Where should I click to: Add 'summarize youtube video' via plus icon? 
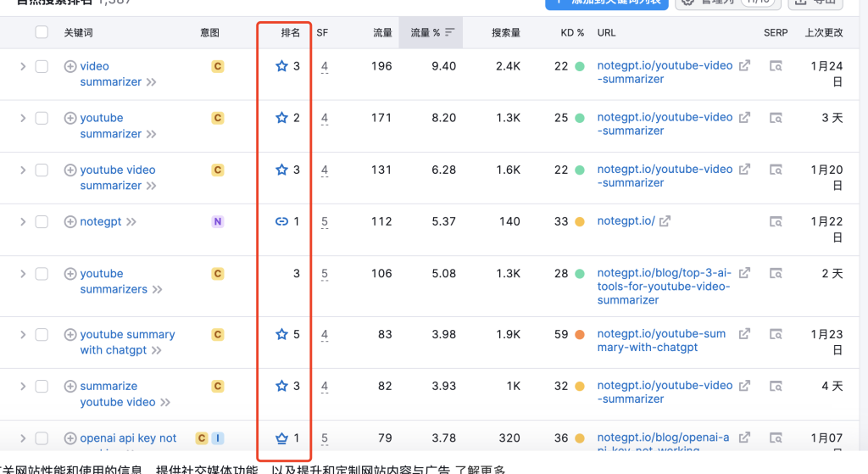click(x=70, y=387)
